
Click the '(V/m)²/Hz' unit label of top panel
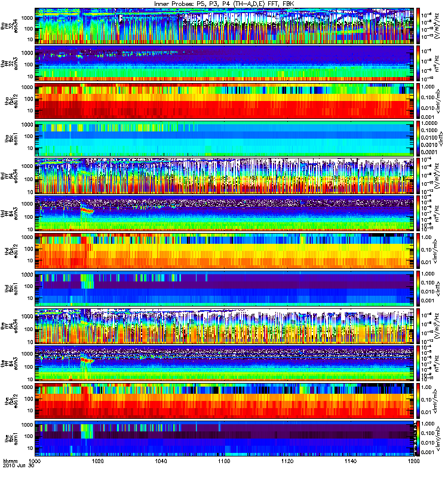tap(437, 26)
